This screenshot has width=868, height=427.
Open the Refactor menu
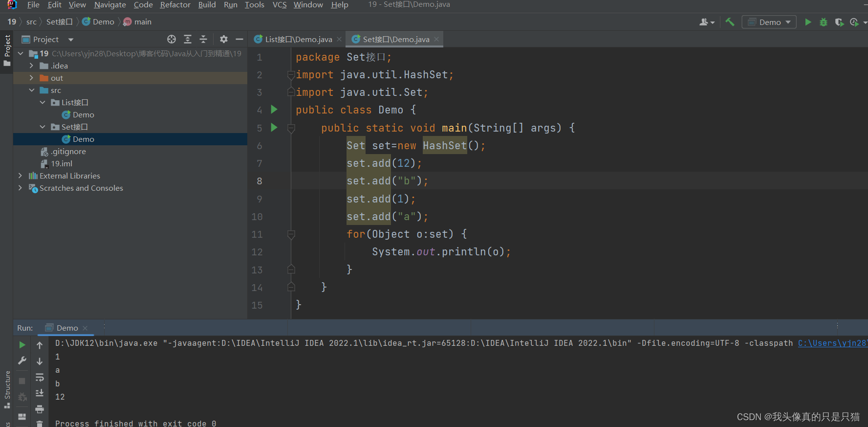click(175, 5)
